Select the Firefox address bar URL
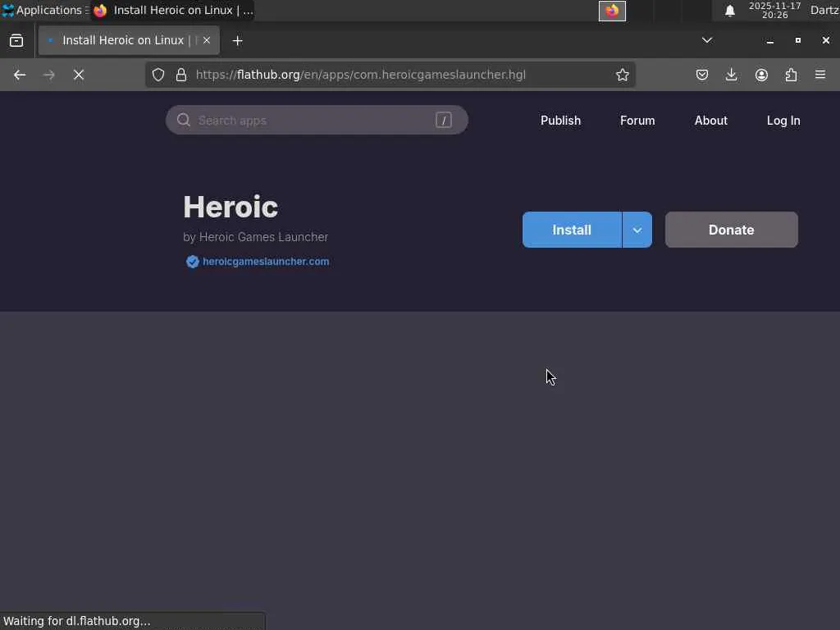 tap(361, 75)
